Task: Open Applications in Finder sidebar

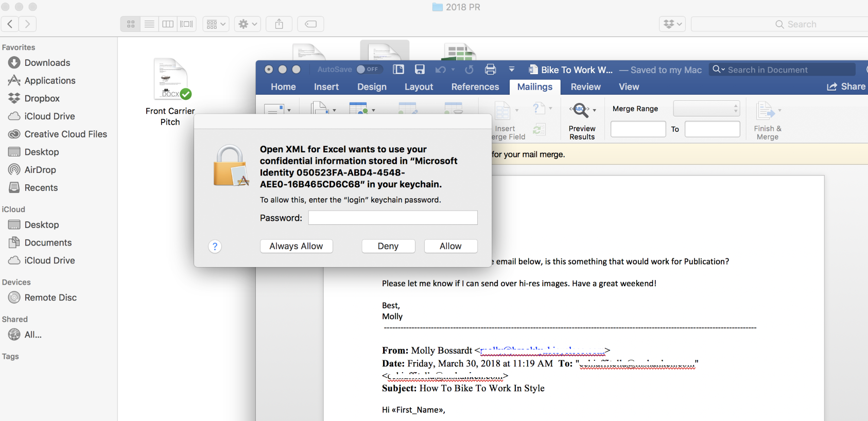Action: point(50,80)
